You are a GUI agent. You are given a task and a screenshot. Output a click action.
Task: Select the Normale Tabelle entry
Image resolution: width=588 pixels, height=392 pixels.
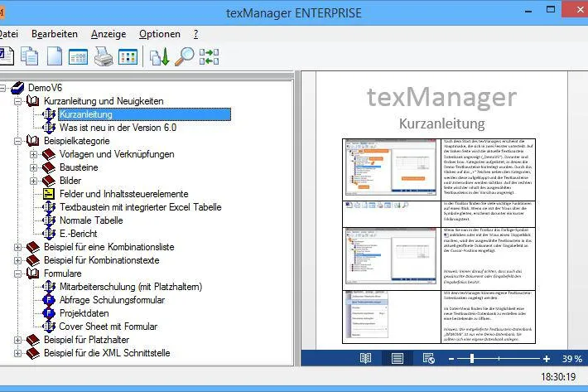91,220
